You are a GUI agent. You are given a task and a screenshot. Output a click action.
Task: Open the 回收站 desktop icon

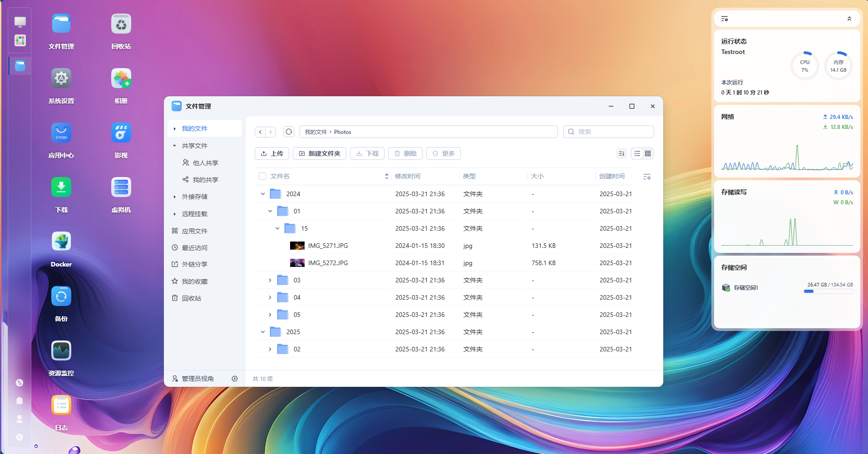tap(121, 24)
